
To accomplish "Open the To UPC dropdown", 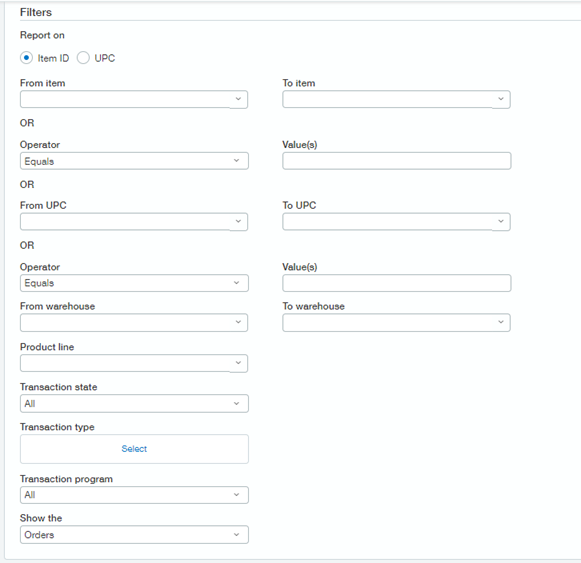I will click(396, 222).
